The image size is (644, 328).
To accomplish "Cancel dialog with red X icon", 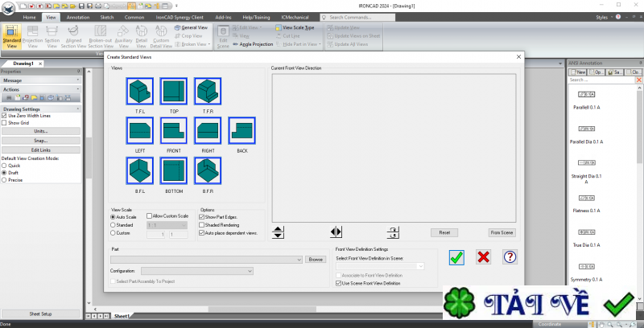I will coord(484,257).
